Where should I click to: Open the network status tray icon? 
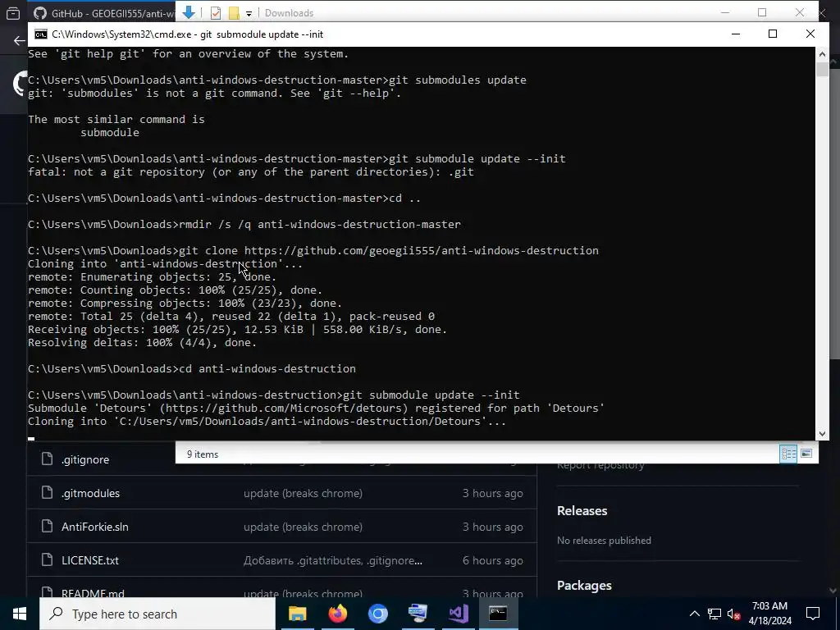point(714,614)
